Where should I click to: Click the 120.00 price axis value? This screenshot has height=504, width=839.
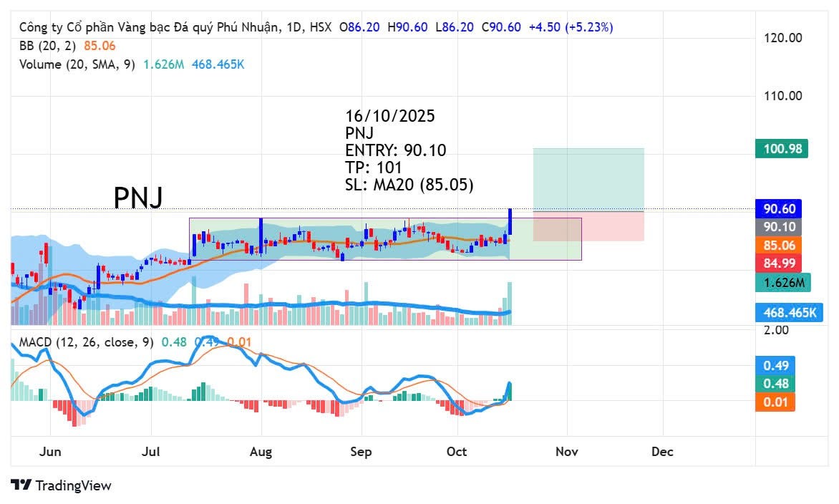click(x=783, y=38)
